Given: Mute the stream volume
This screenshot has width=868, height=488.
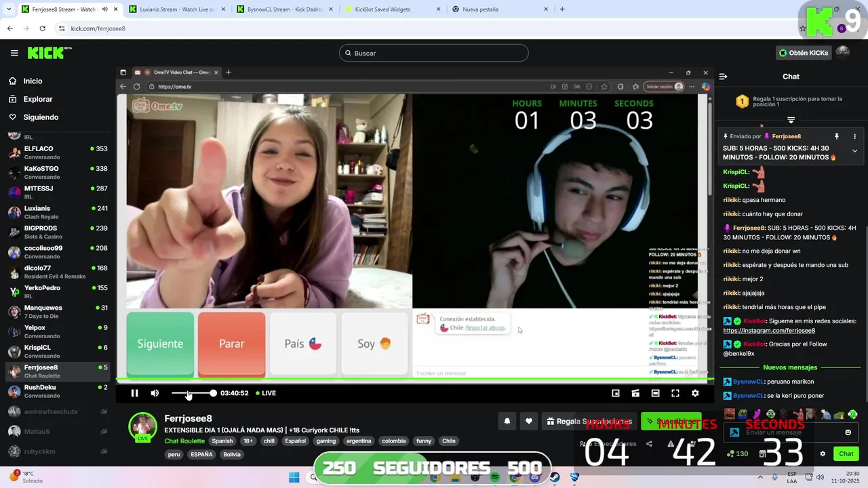Looking at the screenshot, I should [155, 393].
